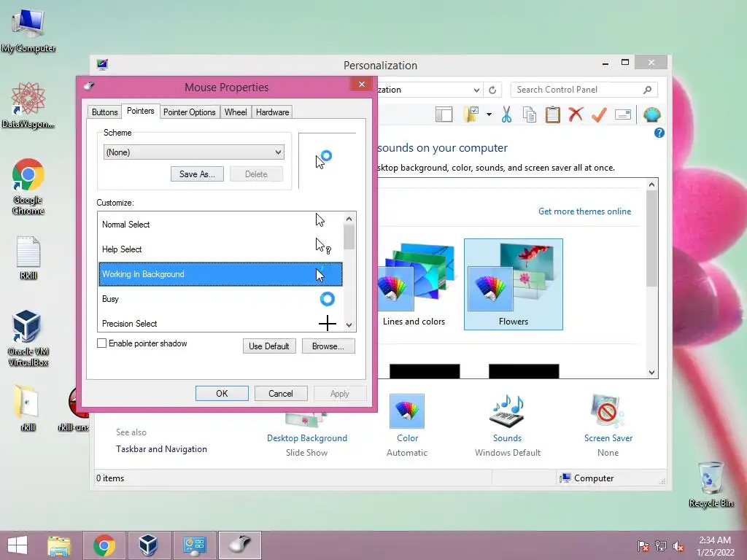Select Precision Select pointer row

tap(220, 323)
